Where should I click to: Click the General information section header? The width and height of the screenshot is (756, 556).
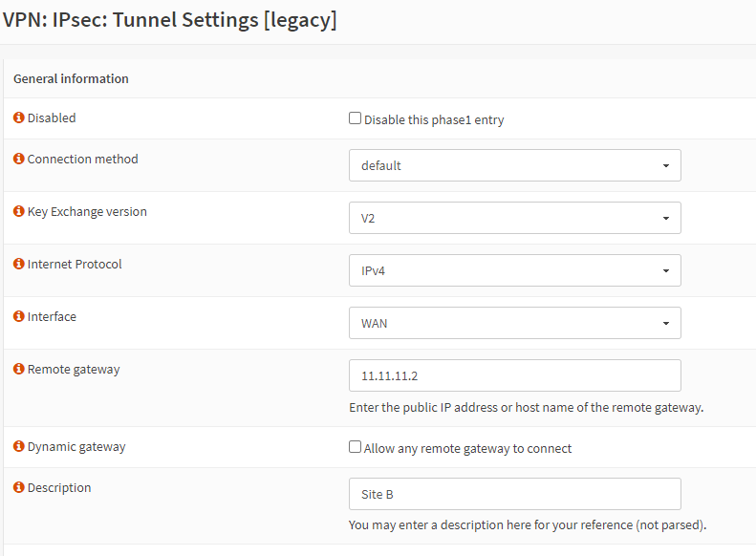[71, 79]
